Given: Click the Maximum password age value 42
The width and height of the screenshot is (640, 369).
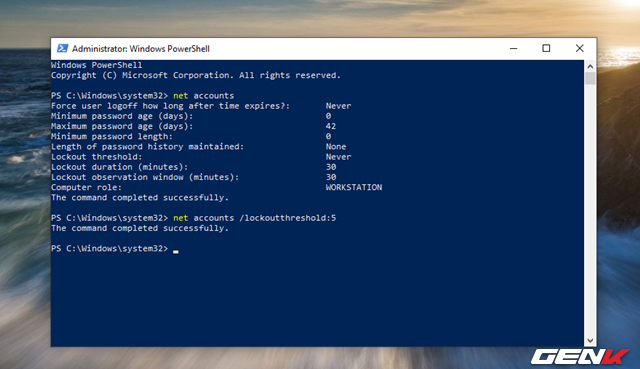Looking at the screenshot, I should [331, 126].
